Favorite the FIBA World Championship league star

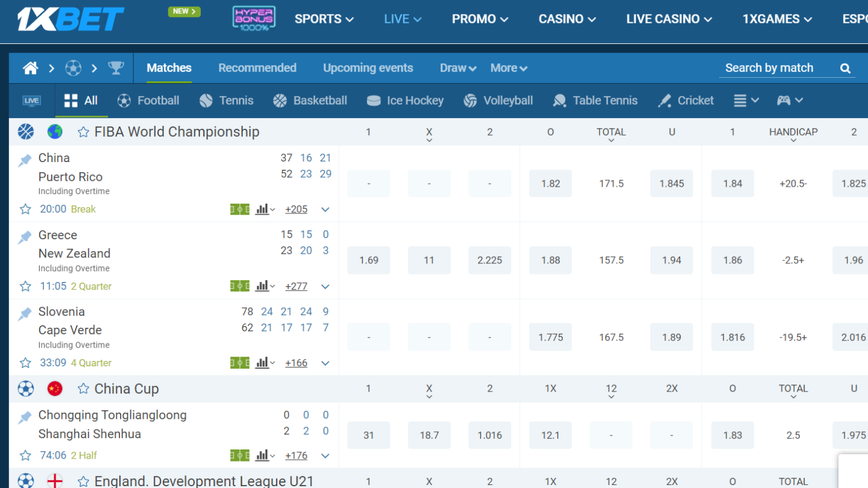(x=84, y=132)
